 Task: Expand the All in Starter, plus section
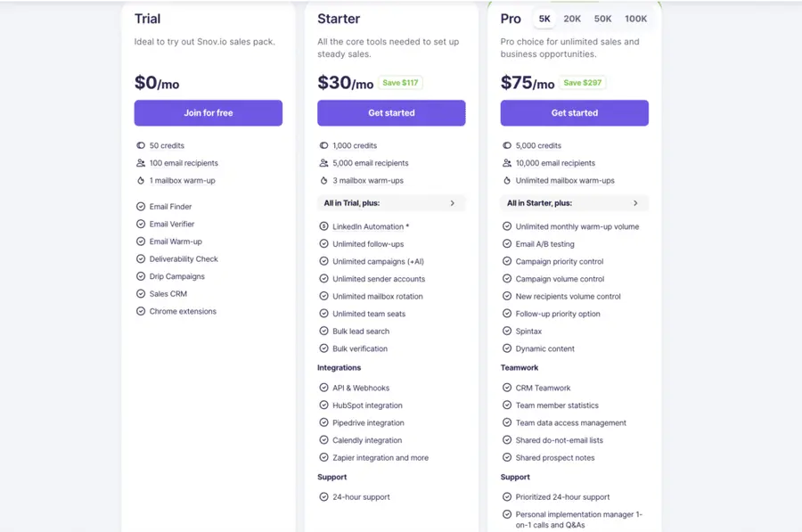(574, 203)
